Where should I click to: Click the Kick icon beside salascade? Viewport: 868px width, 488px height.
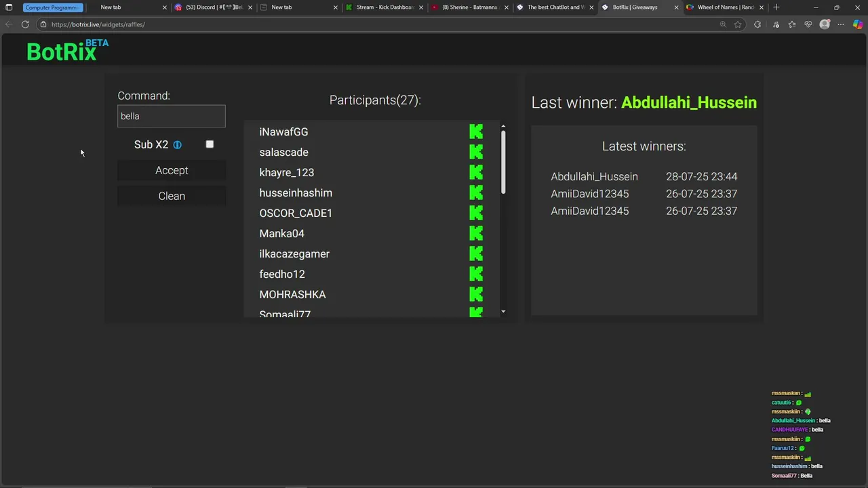tap(476, 152)
